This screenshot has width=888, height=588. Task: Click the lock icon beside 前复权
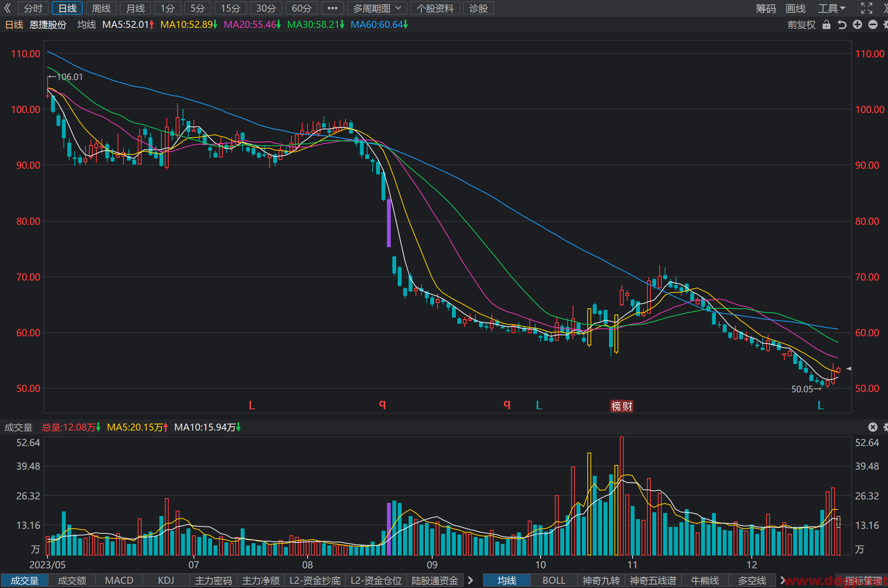point(826,25)
